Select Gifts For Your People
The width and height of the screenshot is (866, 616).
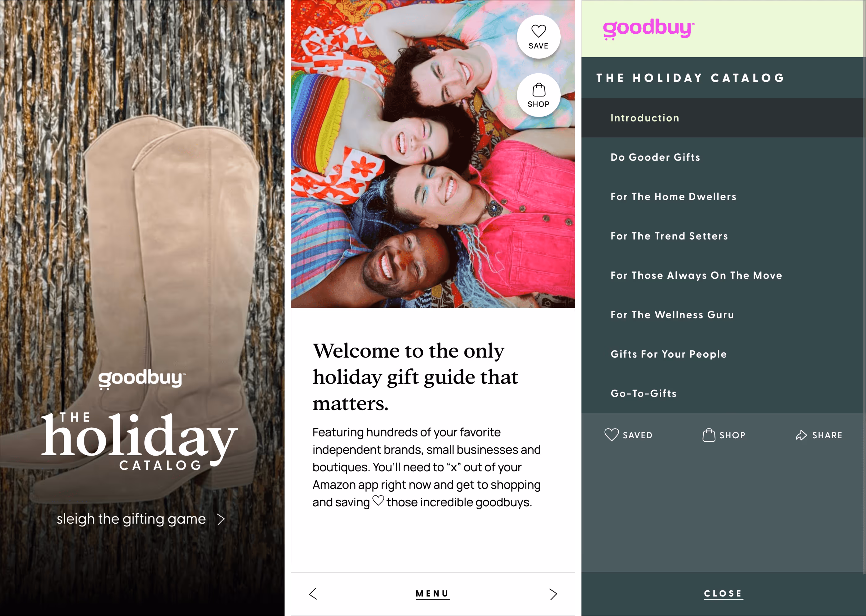tap(723, 354)
